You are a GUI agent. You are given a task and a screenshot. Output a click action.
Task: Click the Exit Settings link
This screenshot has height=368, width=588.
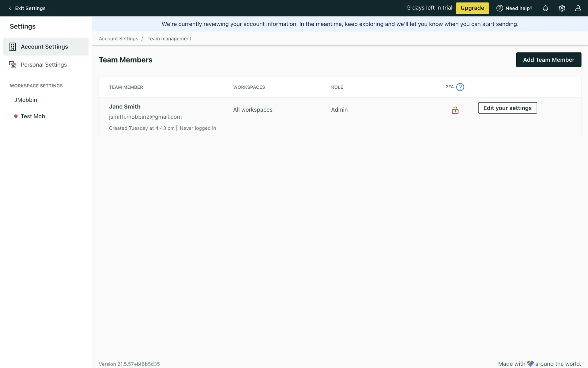[30, 8]
